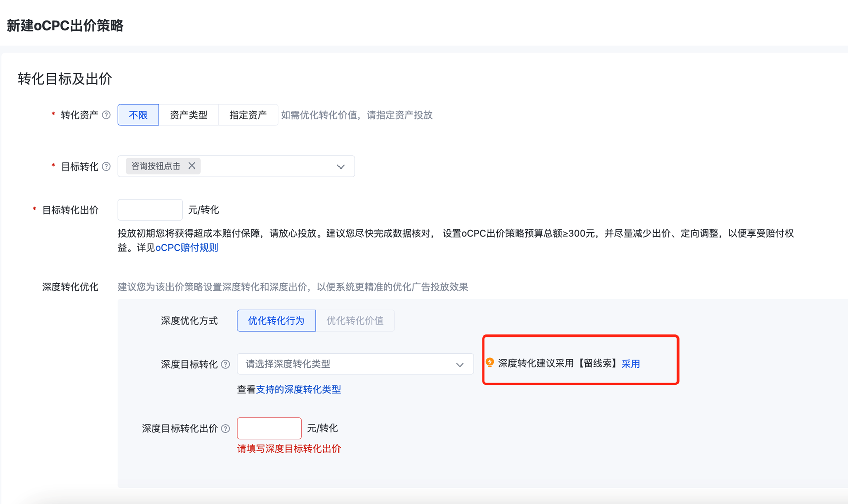Click the orange lightbulb suggestion icon
Viewport: 848px width, 504px height.
[x=490, y=362]
